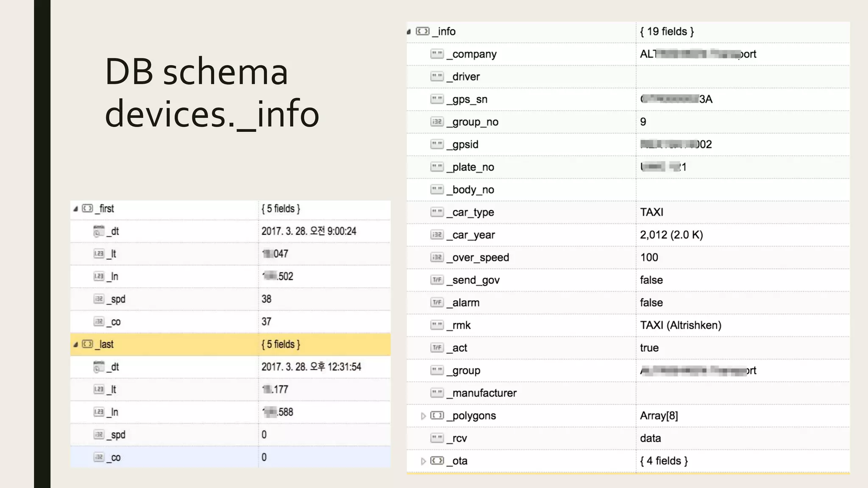This screenshot has width=868, height=488.
Task: Collapse the _info object node
Action: (x=409, y=32)
